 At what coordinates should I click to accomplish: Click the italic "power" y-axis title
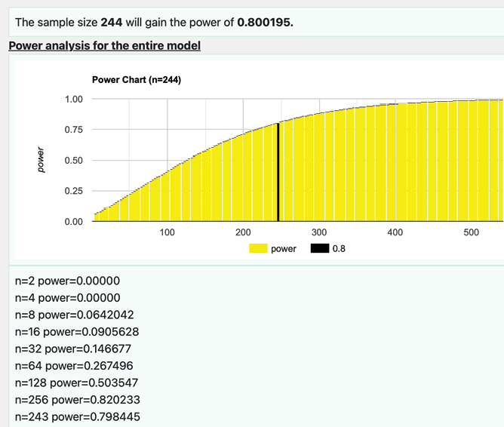42,161
